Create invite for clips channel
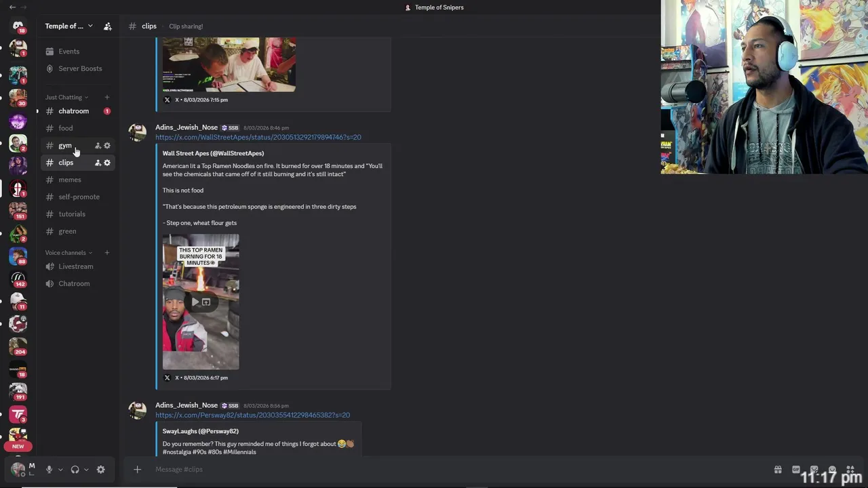 [98, 163]
